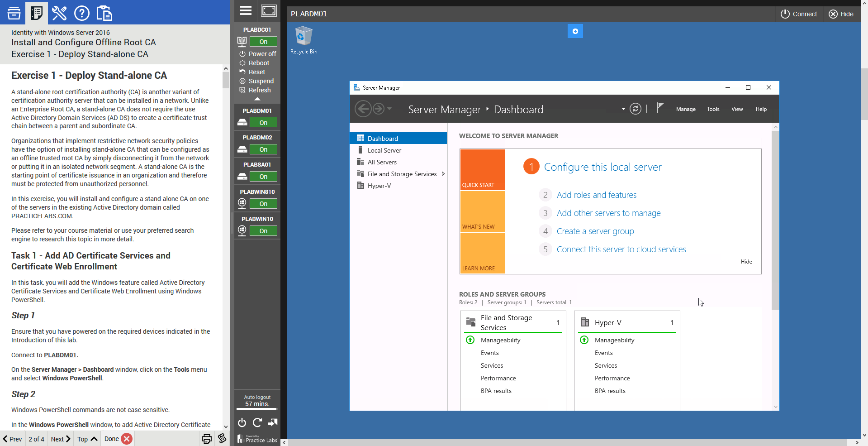Click the Server Manager refresh icon
This screenshot has width=868, height=446.
(x=635, y=109)
